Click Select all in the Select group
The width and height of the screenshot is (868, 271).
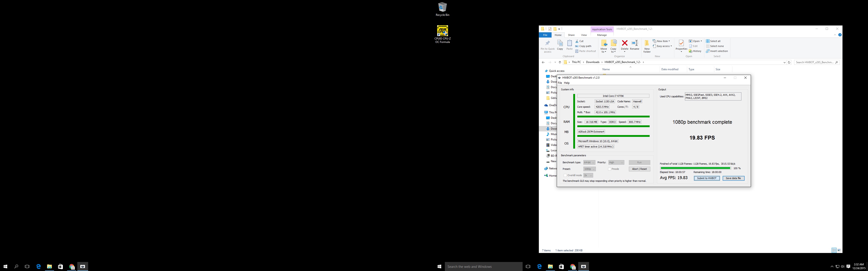[x=713, y=41]
